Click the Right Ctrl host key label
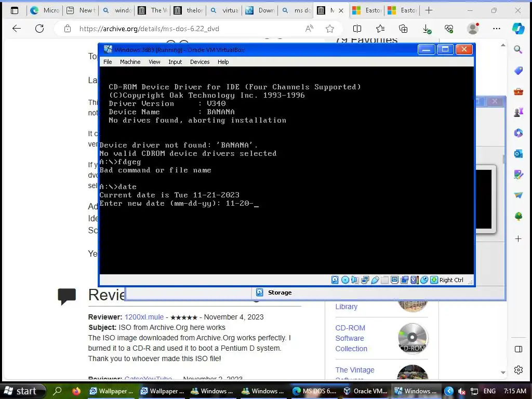The width and height of the screenshot is (532, 399). [451, 280]
